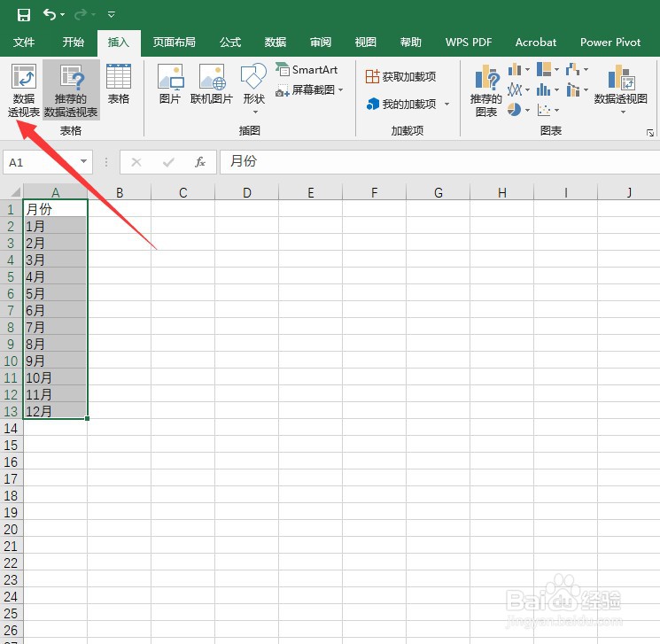
Task: Switch to the 数据 Data tab
Action: (275, 43)
